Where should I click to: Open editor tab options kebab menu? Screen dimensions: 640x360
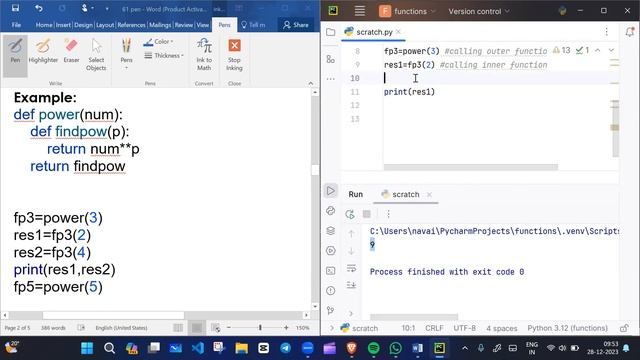point(607,32)
